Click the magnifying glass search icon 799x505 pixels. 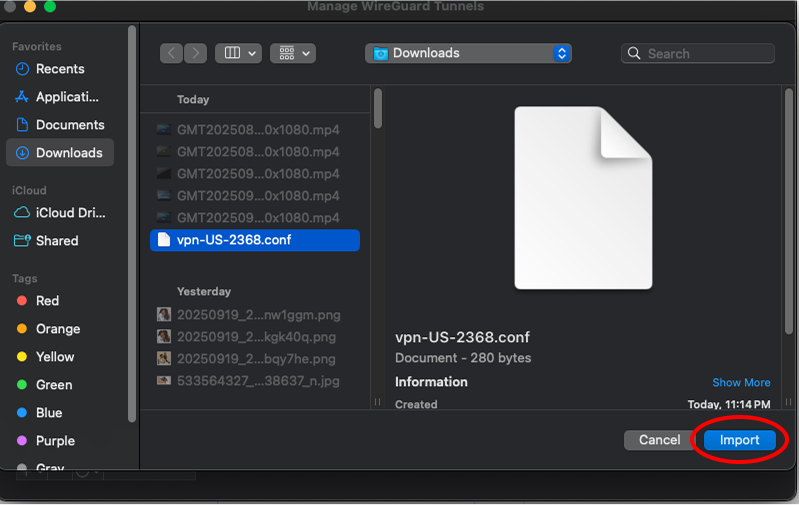(634, 53)
